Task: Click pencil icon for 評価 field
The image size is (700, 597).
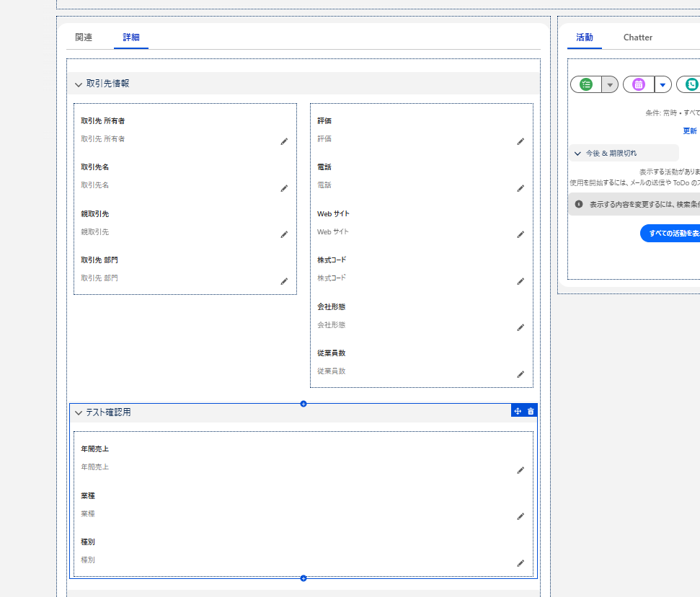Action: (x=520, y=141)
